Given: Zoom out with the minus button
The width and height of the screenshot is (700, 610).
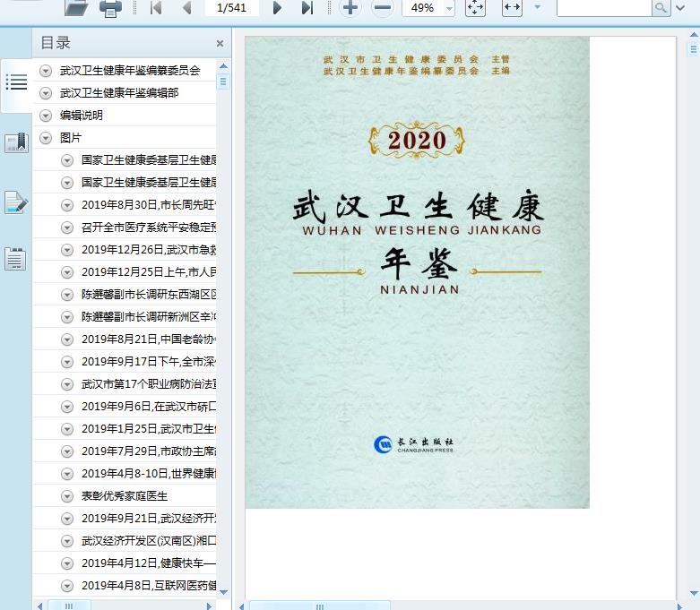Looking at the screenshot, I should point(382,7).
